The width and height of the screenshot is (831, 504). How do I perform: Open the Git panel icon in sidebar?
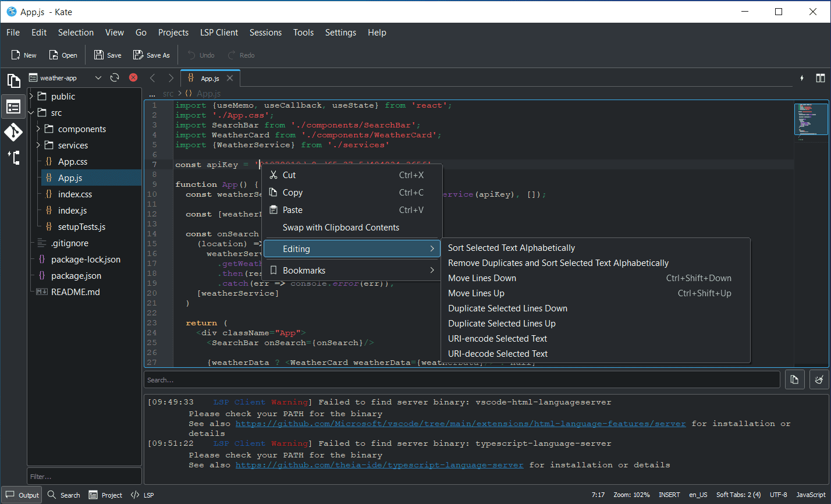13,132
